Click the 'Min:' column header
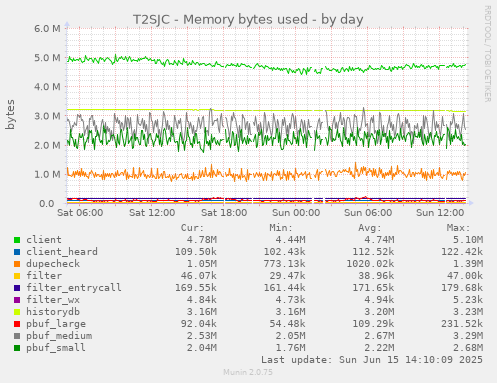Image resolution: width=497 pixels, height=383 pixels. tap(281, 228)
